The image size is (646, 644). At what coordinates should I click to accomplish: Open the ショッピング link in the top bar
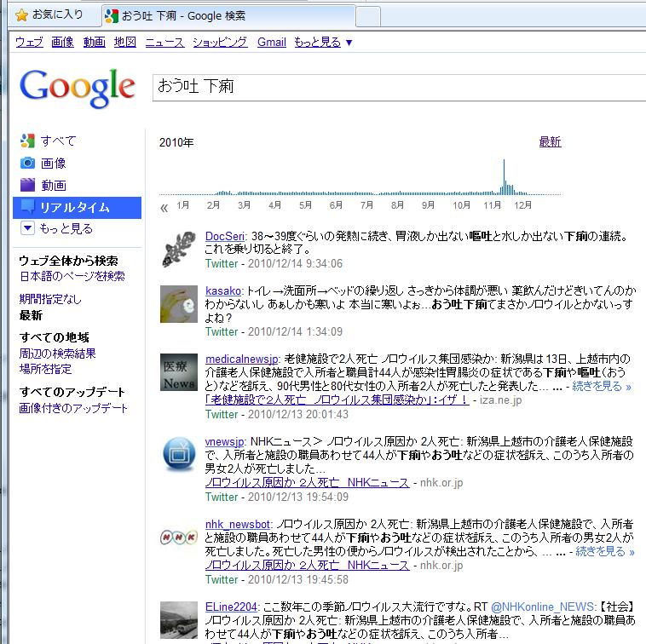click(221, 42)
